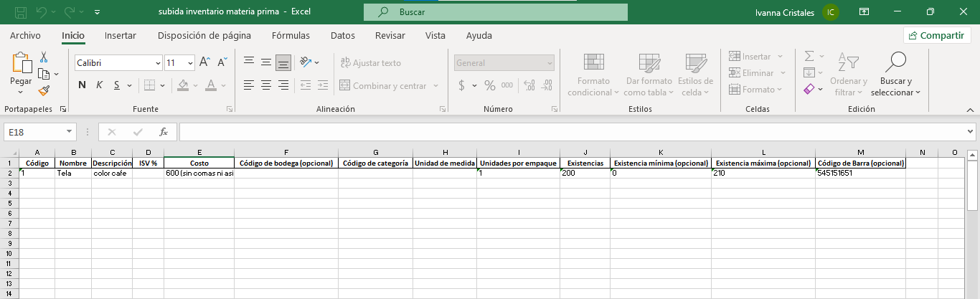Apply fill color with paint bucket
This screenshot has height=299, width=980.
(x=183, y=85)
